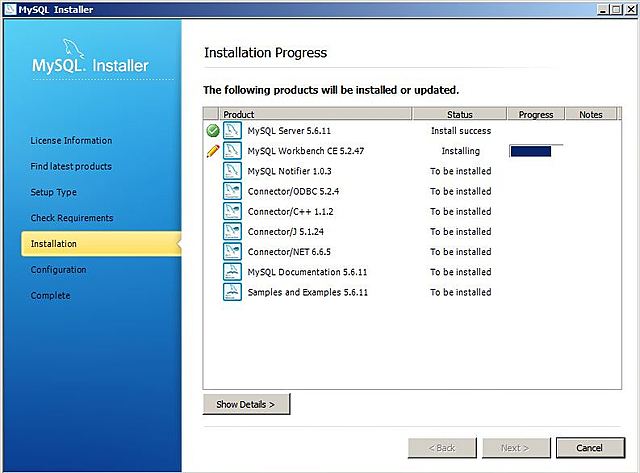Click the Workbench installation progress bar
The height and width of the screenshot is (473, 640).
pos(536,151)
